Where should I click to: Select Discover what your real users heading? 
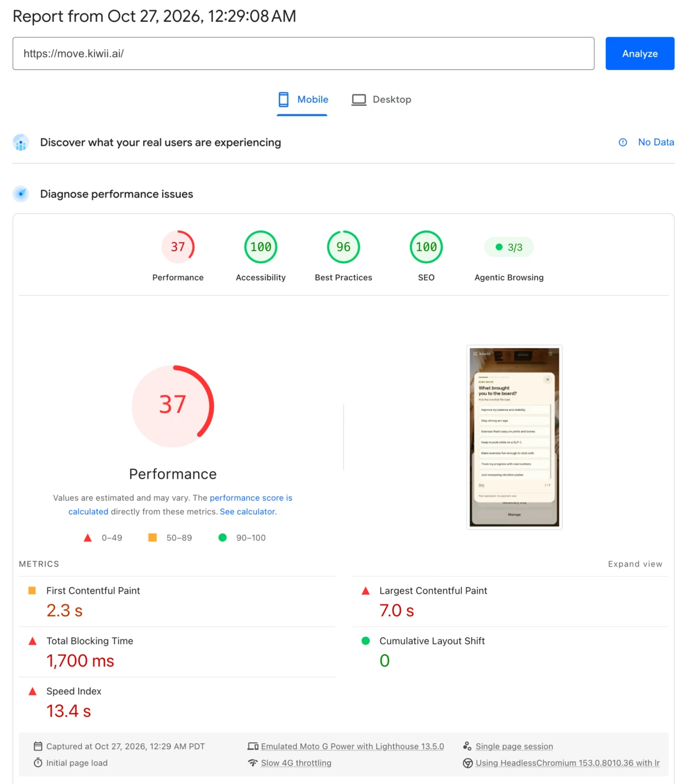click(160, 142)
